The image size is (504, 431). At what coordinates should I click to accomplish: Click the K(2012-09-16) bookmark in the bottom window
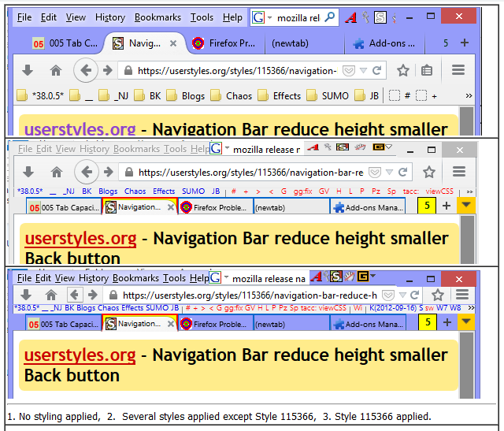(x=393, y=308)
